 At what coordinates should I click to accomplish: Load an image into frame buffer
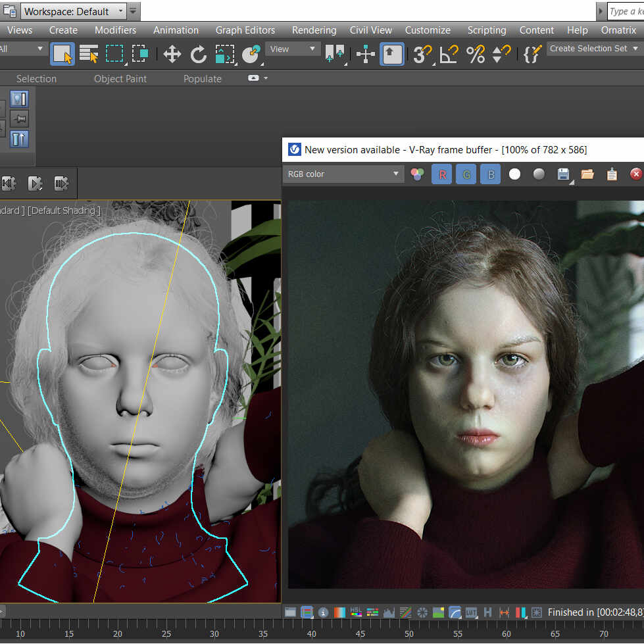[x=587, y=174]
